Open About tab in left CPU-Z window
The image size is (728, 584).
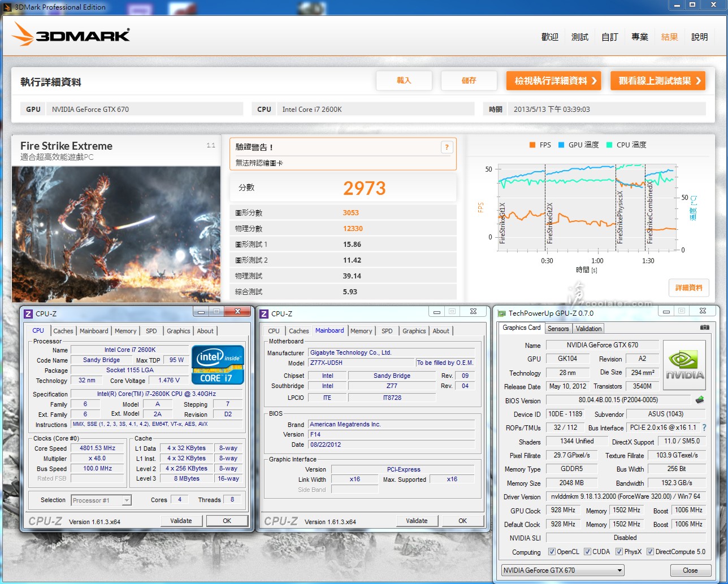click(205, 331)
